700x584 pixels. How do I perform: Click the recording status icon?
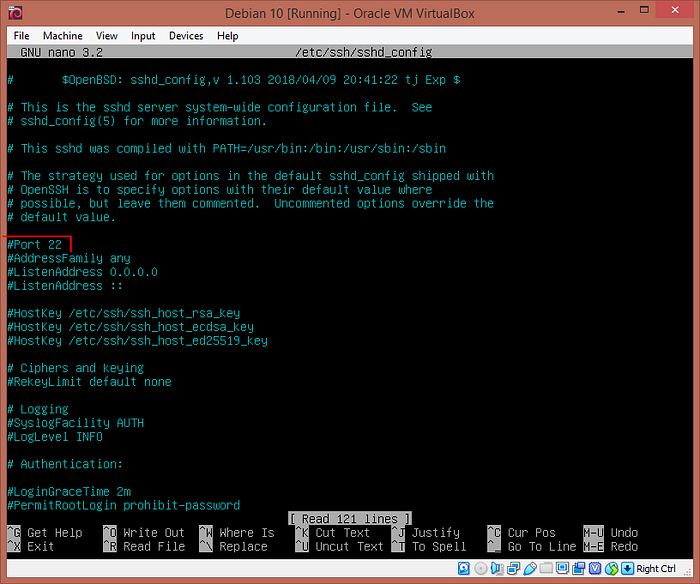(579, 568)
